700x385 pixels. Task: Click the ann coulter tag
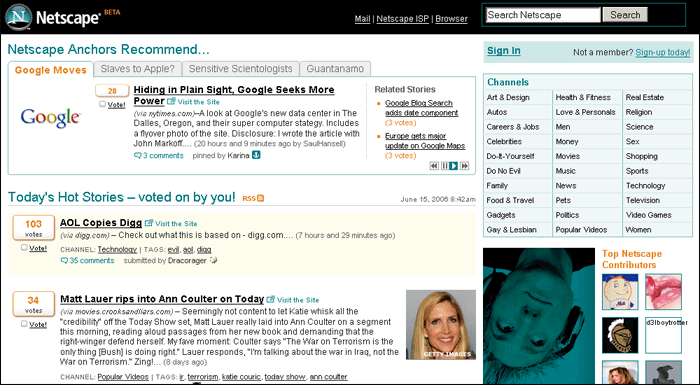point(329,377)
